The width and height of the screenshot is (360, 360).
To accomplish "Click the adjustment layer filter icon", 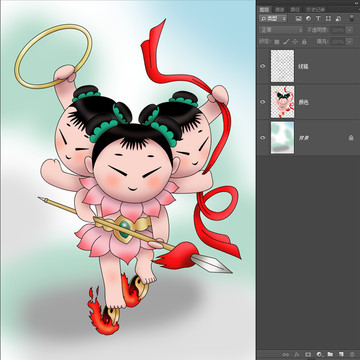I will 308,19.
